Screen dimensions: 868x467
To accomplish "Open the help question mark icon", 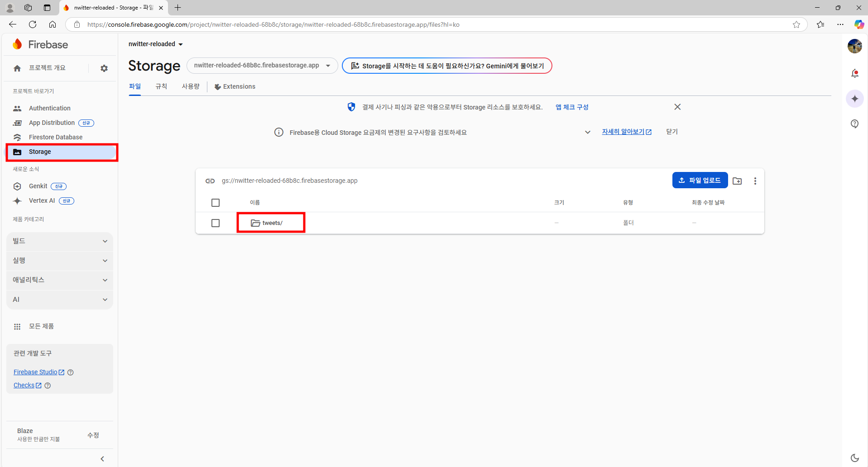I will coord(855,124).
